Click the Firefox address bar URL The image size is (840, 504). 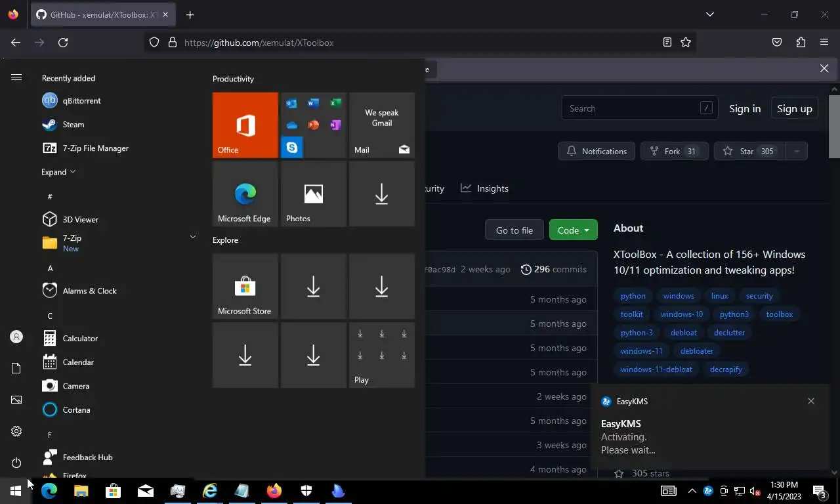259,43
